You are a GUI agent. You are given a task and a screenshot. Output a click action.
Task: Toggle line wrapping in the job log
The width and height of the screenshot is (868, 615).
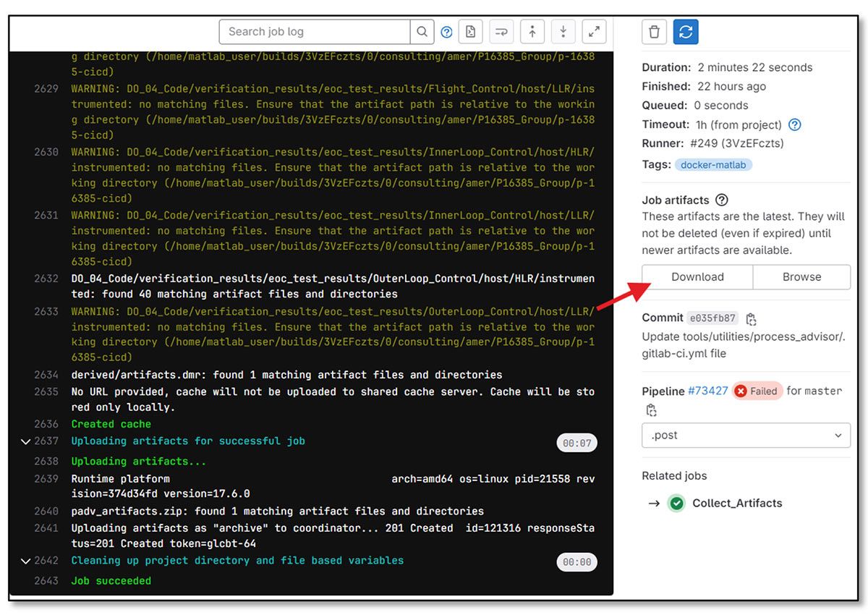coord(500,32)
